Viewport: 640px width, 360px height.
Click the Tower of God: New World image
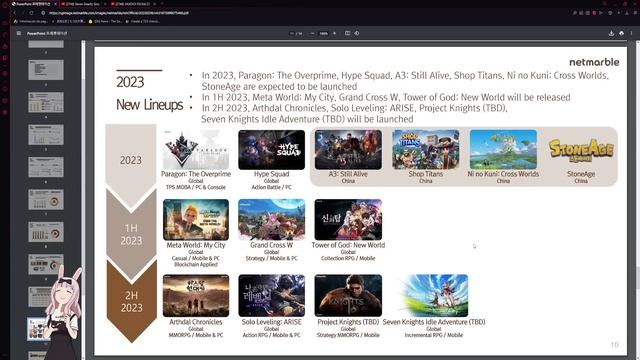(348, 220)
